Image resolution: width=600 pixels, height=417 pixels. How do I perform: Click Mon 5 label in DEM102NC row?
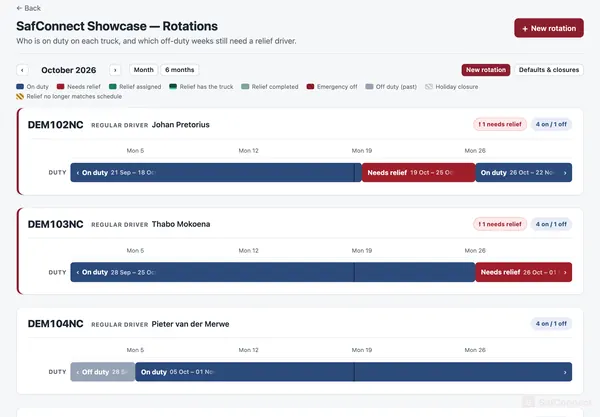135,151
